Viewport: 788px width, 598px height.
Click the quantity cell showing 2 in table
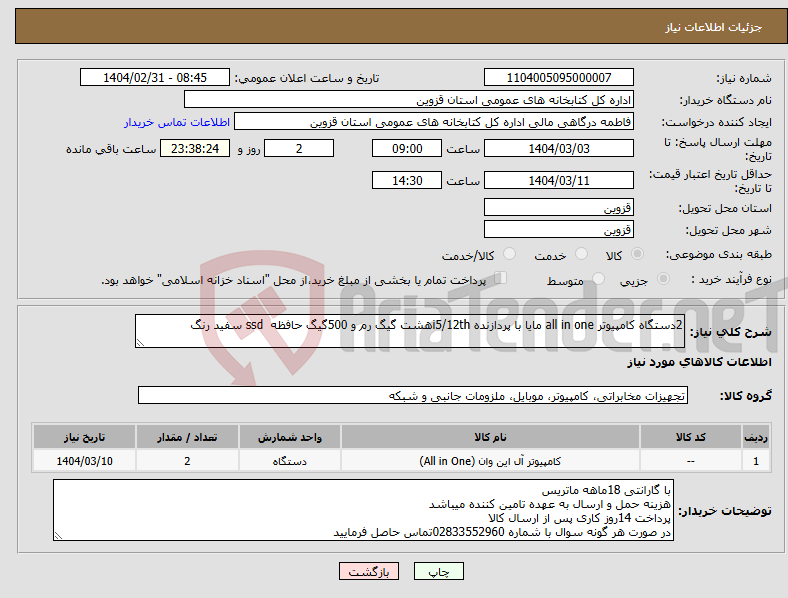187,461
